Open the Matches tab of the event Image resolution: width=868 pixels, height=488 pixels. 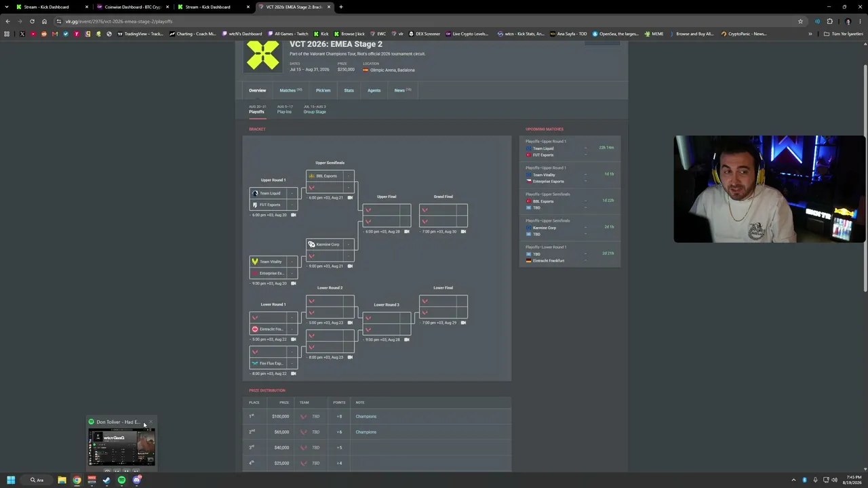coord(290,90)
